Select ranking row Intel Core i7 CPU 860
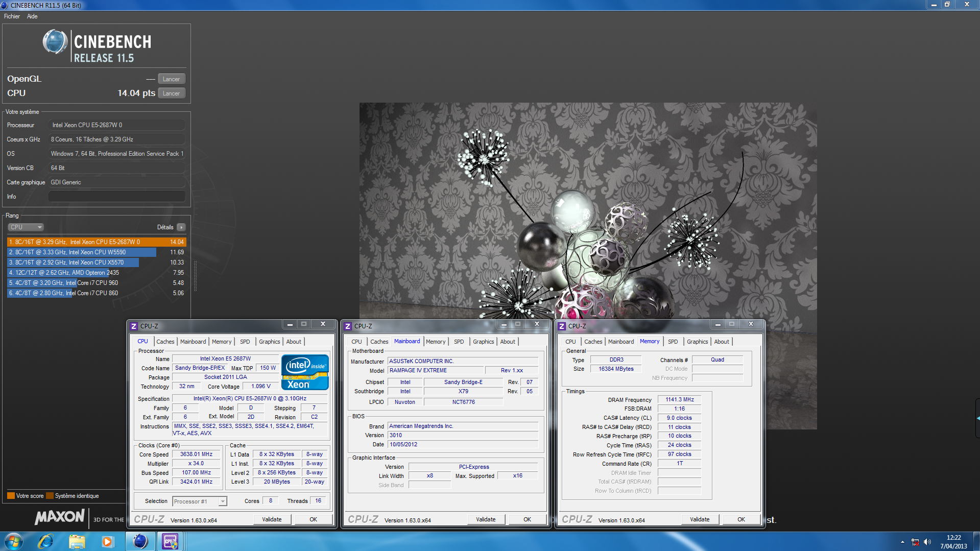 click(97, 293)
